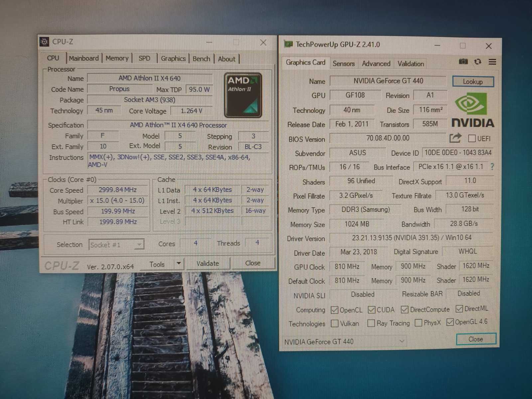This screenshot has height=399, width=532.
Task: Open the Socket #1 selection dropdown
Action: [116, 245]
